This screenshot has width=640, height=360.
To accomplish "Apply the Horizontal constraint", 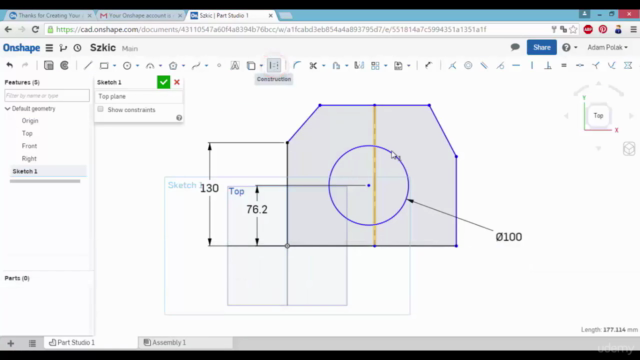I will tap(516, 65).
